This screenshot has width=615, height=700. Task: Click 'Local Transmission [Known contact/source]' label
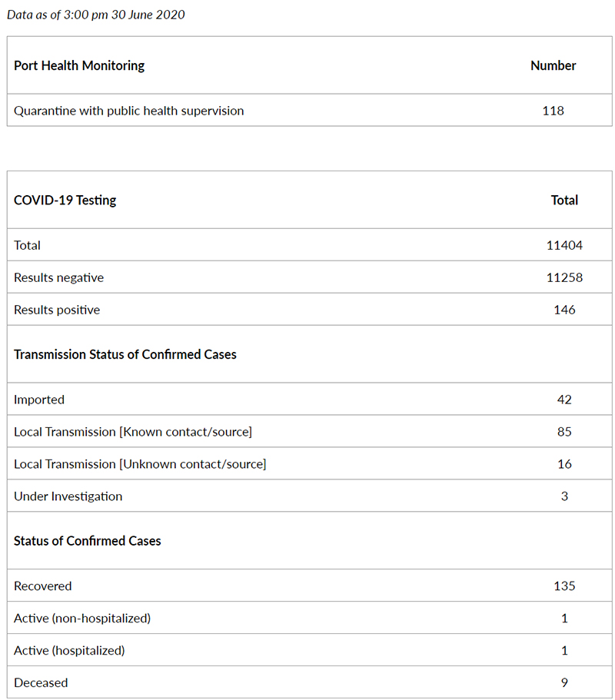click(x=133, y=432)
